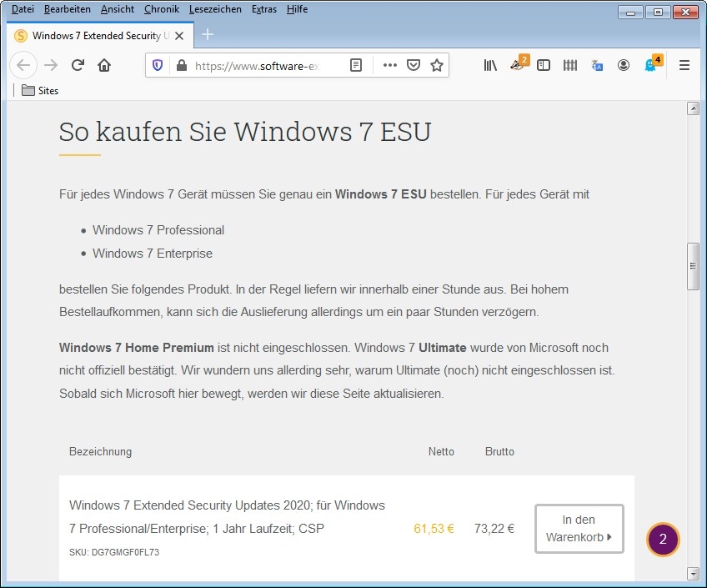
Task: Open the Sites bookmark folder
Action: click(40, 91)
